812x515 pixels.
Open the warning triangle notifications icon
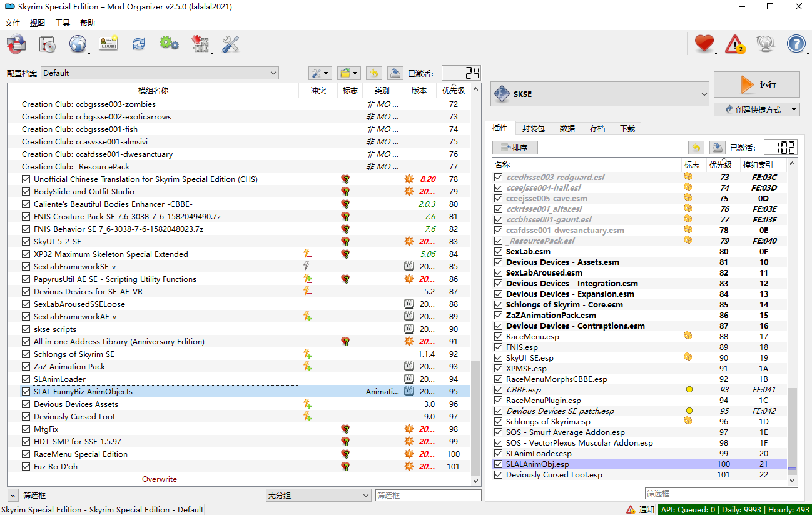tap(735, 44)
